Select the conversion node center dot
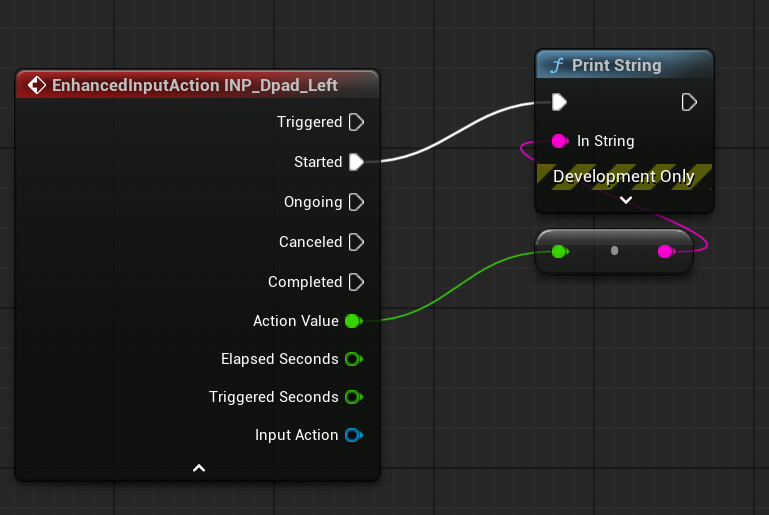 614,251
